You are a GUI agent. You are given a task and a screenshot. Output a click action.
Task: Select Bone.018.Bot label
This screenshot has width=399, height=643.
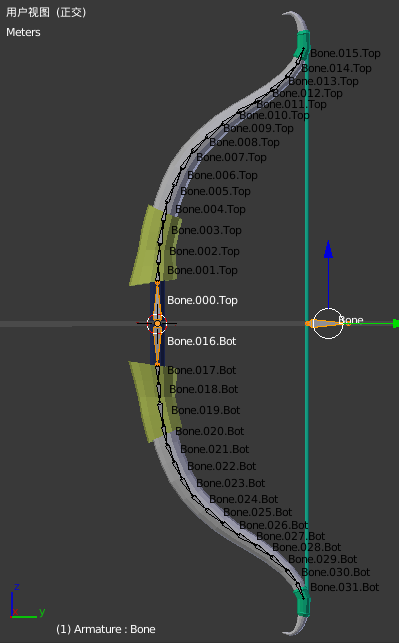[204, 389]
